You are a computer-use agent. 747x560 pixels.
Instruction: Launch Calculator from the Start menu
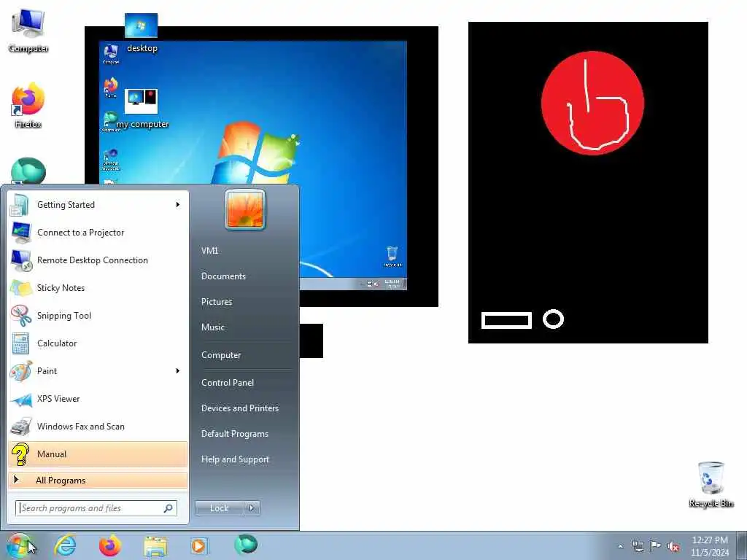click(x=98, y=343)
